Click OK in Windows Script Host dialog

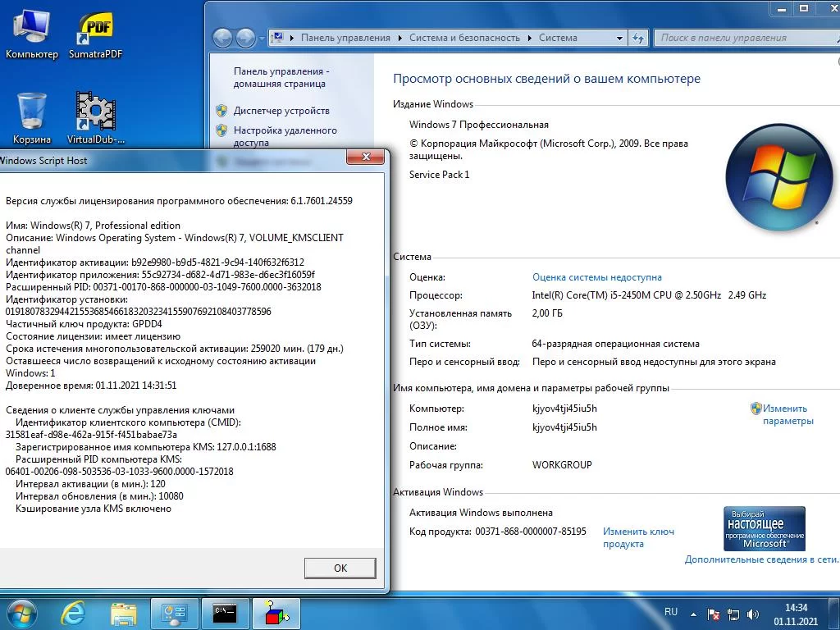point(340,568)
